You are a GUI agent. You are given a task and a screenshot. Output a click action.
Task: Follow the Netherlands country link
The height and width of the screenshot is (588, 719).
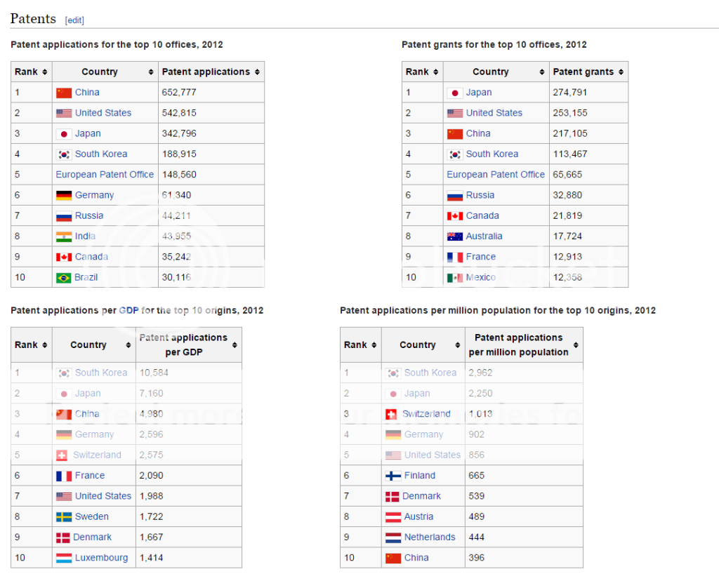(430, 537)
